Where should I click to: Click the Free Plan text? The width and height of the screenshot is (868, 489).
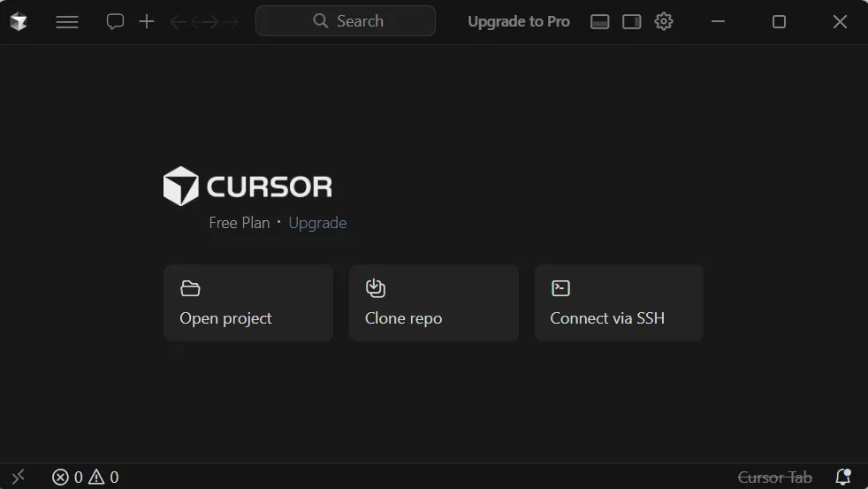240,223
